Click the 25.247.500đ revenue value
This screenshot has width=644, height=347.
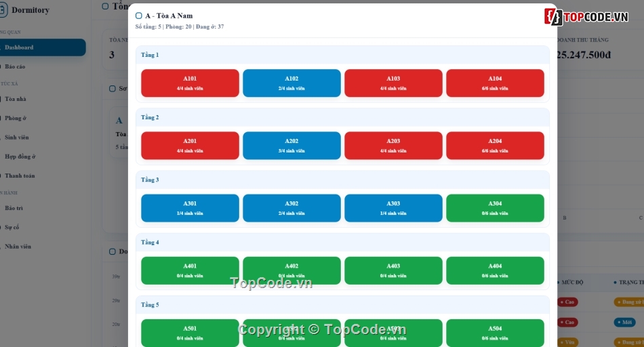[x=584, y=55]
